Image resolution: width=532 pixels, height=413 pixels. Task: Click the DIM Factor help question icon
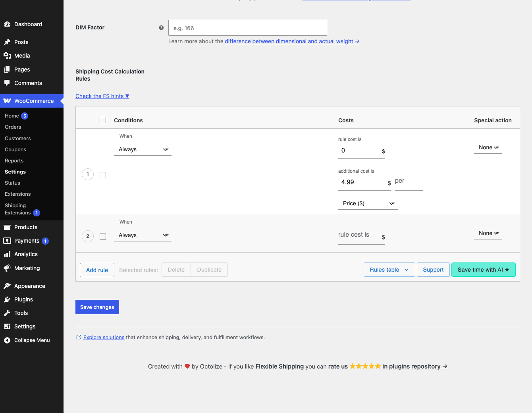(x=161, y=28)
